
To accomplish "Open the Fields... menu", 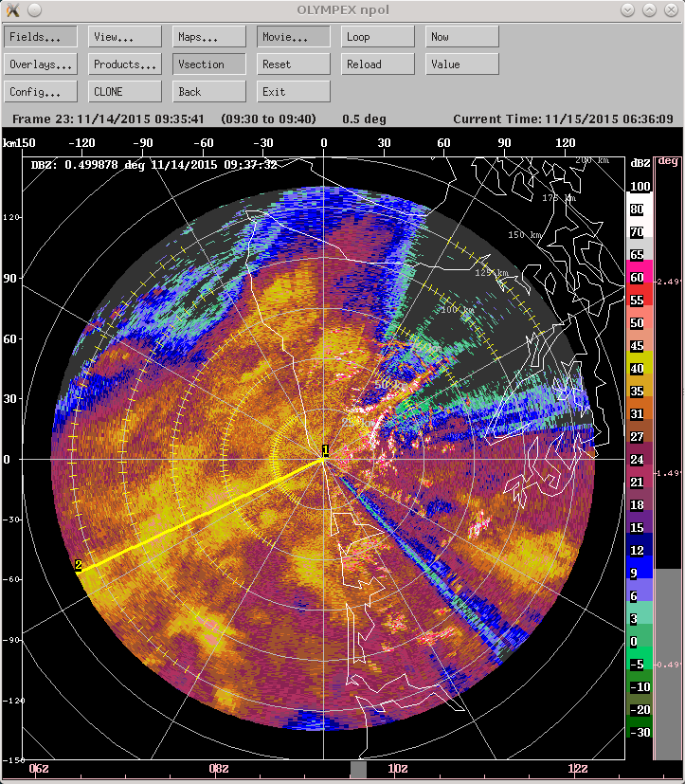I will point(41,37).
